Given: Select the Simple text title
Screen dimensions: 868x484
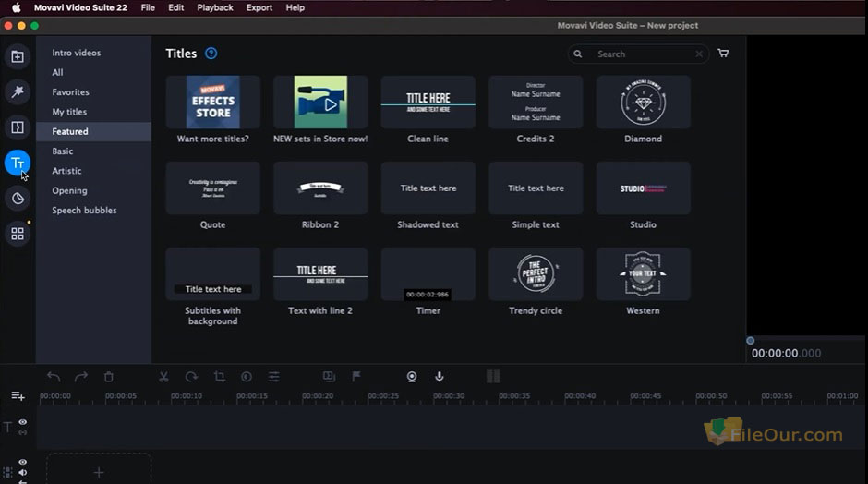Looking at the screenshot, I should click(x=536, y=188).
